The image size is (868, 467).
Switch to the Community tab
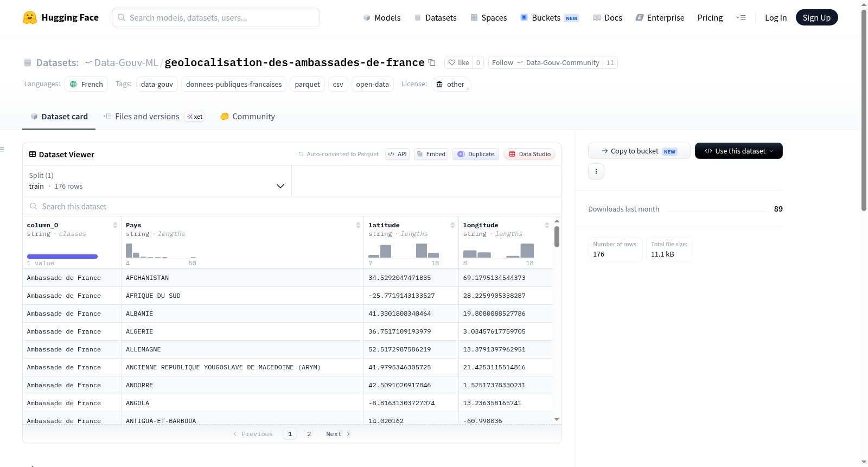[x=247, y=116]
